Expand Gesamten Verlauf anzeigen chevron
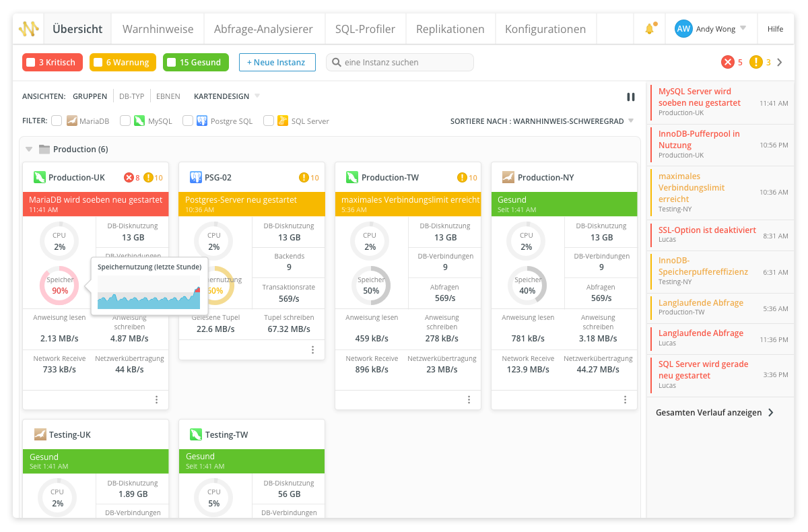Viewport: 808px width, 532px height. point(771,412)
